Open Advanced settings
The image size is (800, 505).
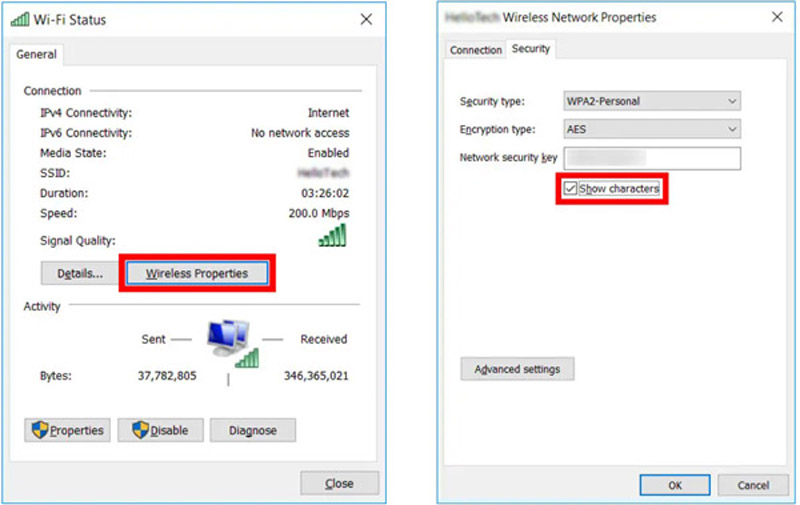point(517,369)
